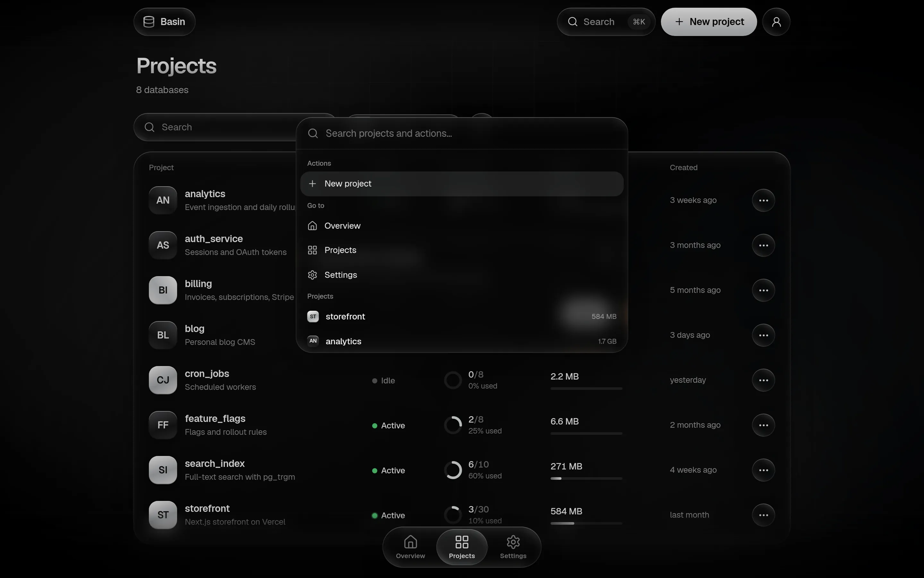Click the BI billing project avatar

(x=163, y=290)
